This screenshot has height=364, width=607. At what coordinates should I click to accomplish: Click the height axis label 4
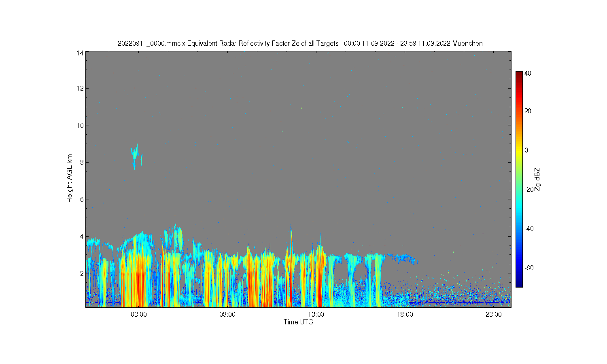(x=82, y=236)
